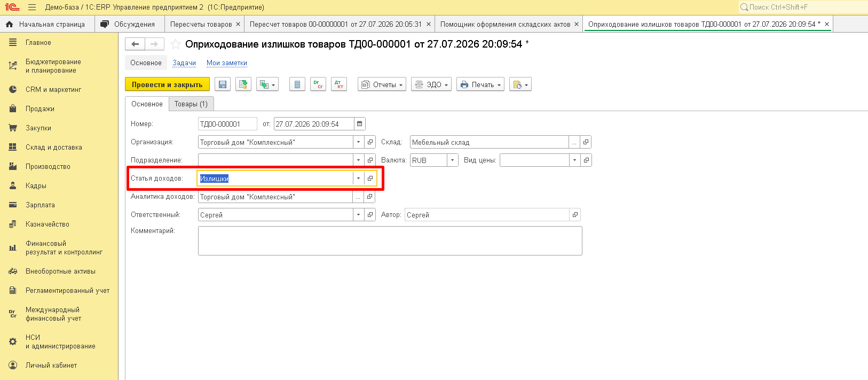This screenshot has width=868, height=380.
Task: Show Дт/Кт accounting entries
Action: click(339, 84)
